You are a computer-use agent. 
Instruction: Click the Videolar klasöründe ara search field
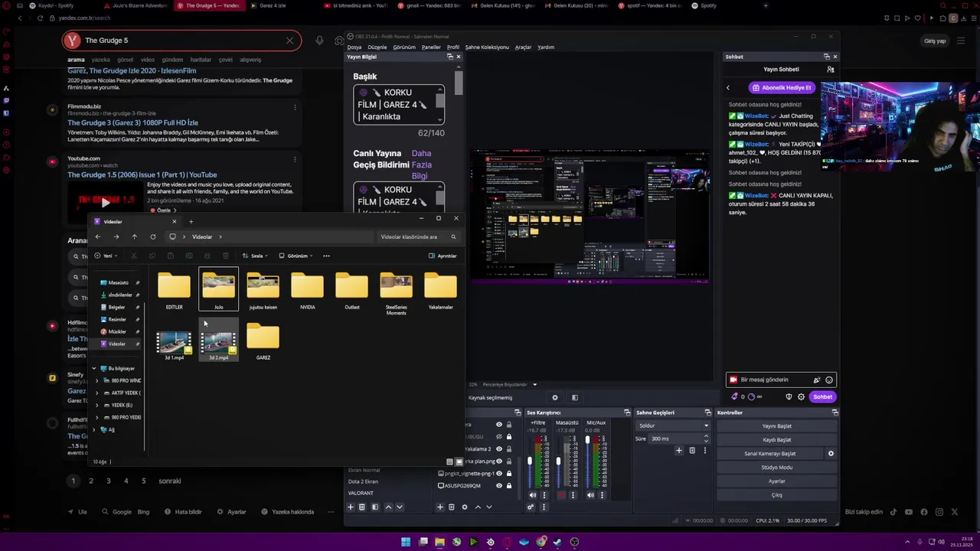tap(418, 236)
